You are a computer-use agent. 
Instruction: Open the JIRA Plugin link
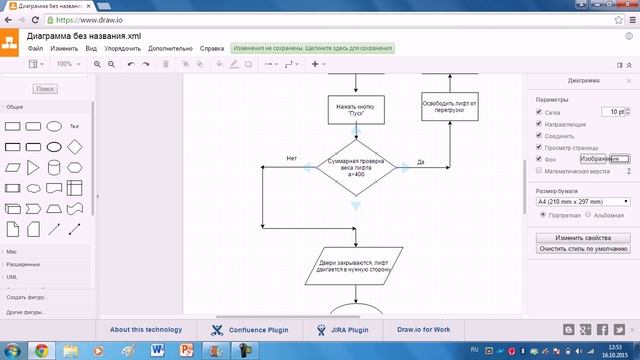tap(342, 330)
